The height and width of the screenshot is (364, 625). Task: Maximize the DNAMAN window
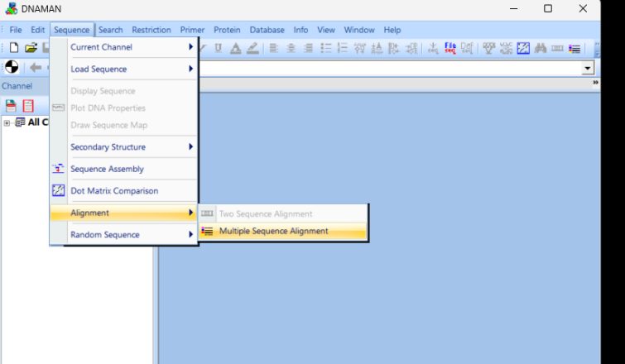(548, 8)
